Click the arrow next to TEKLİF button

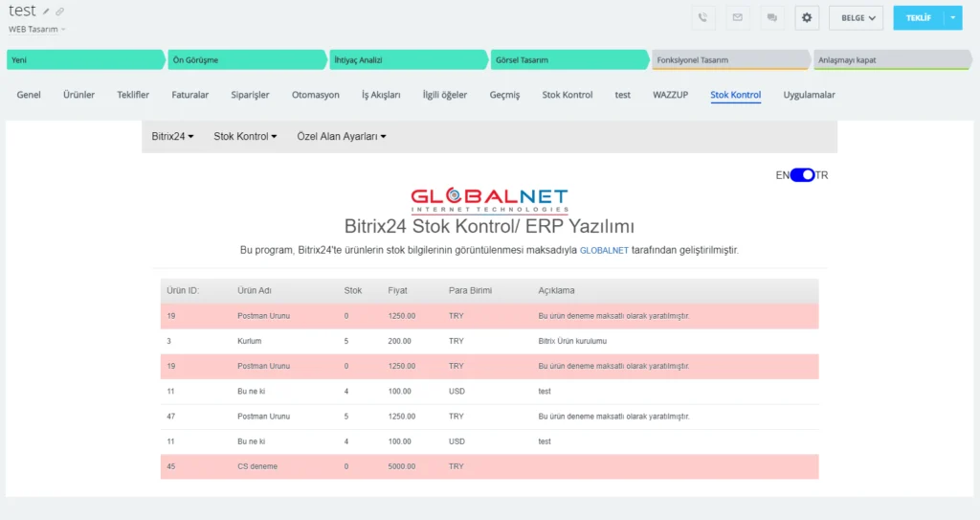[952, 17]
